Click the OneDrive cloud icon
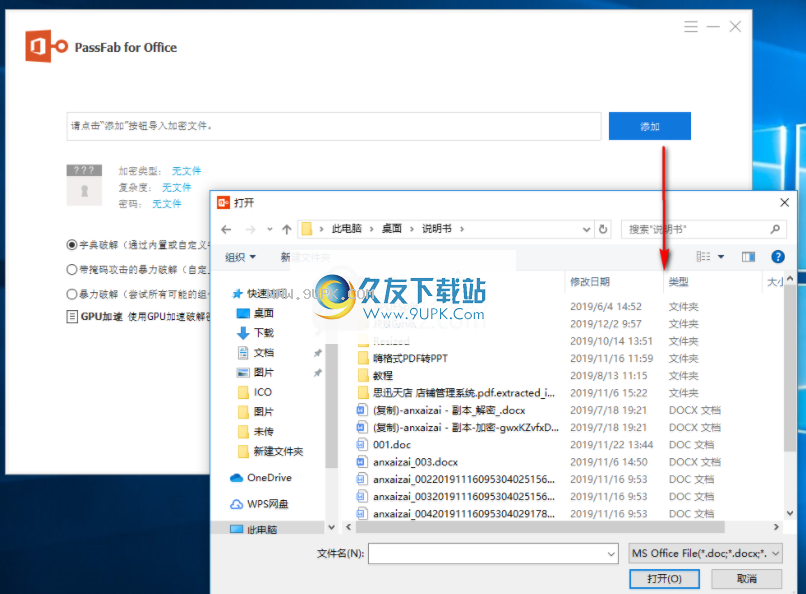Screen dimensions: 806x594 236,478
